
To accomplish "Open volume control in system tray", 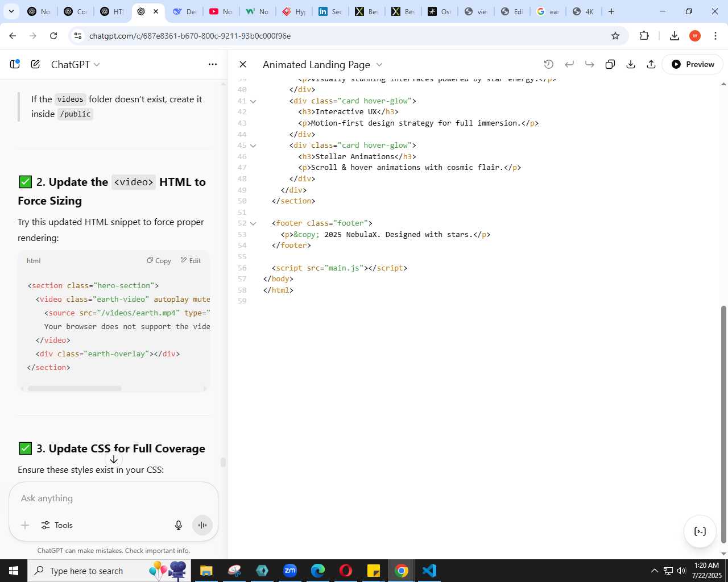I will pos(681,571).
